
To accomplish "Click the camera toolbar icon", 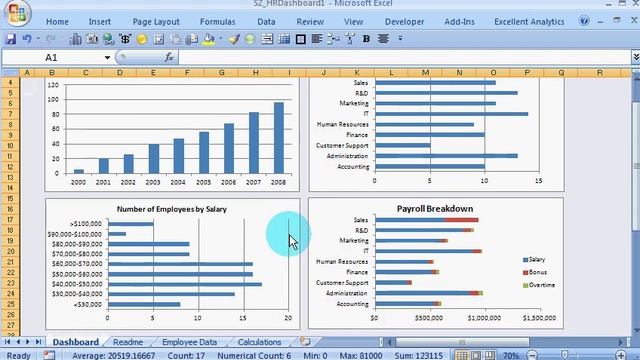I will coord(92,39).
